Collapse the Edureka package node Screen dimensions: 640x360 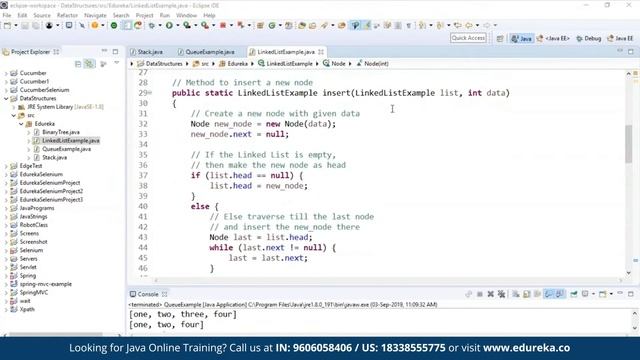click(x=21, y=124)
